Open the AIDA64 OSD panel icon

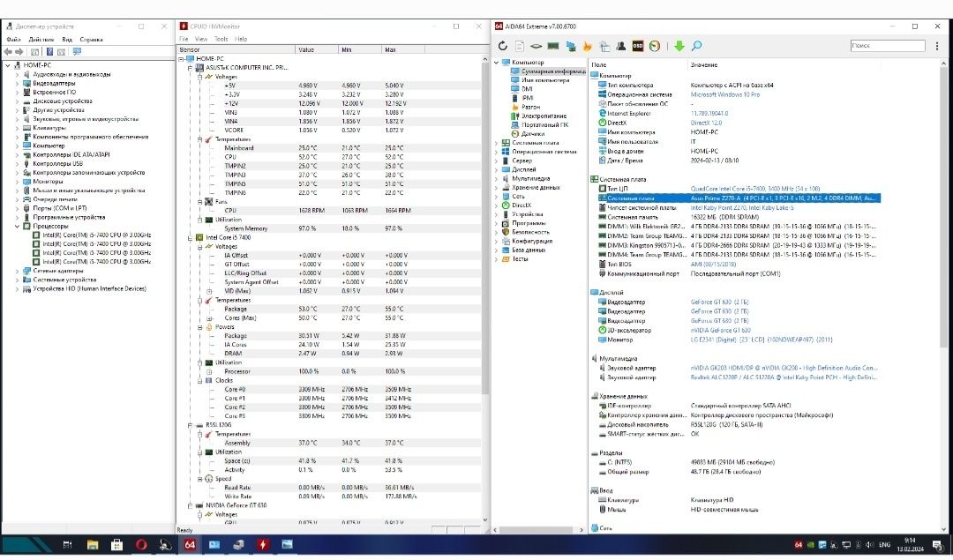[638, 46]
